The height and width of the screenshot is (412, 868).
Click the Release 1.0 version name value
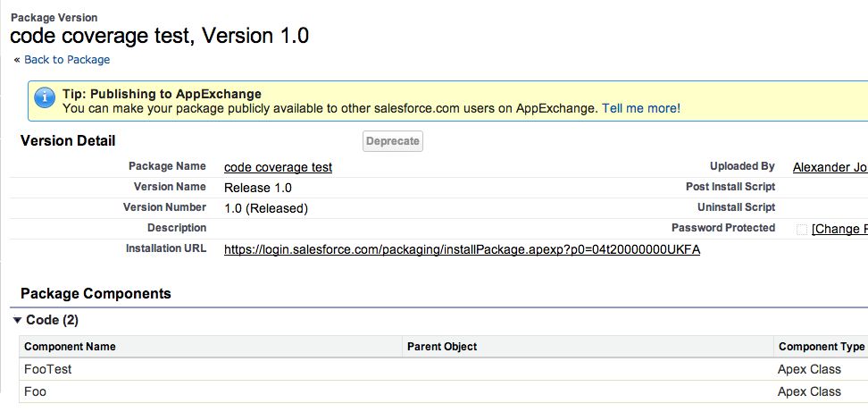point(258,188)
